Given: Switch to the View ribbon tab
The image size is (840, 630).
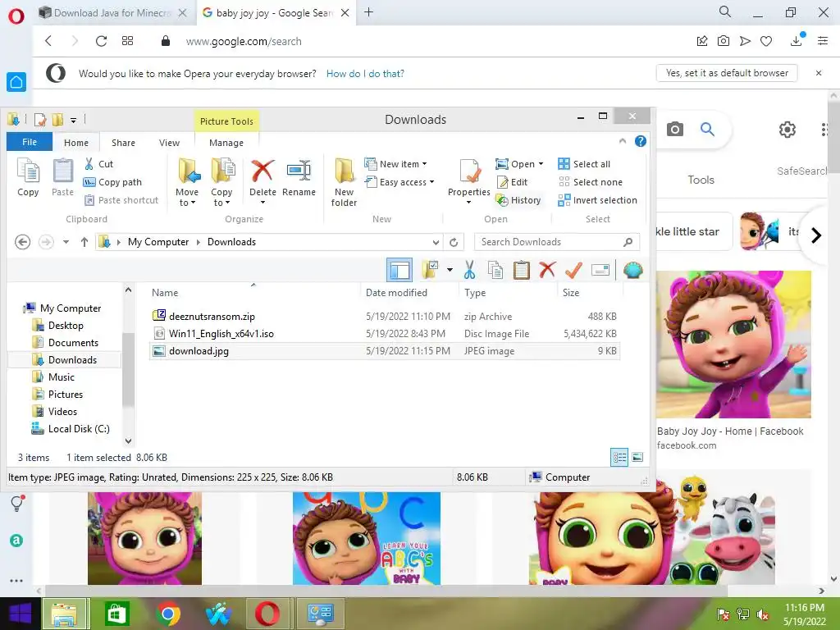Looking at the screenshot, I should pos(169,143).
